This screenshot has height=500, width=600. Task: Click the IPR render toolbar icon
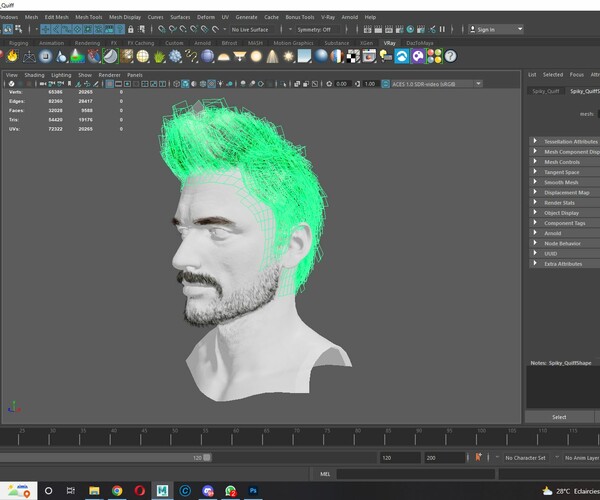[389, 29]
